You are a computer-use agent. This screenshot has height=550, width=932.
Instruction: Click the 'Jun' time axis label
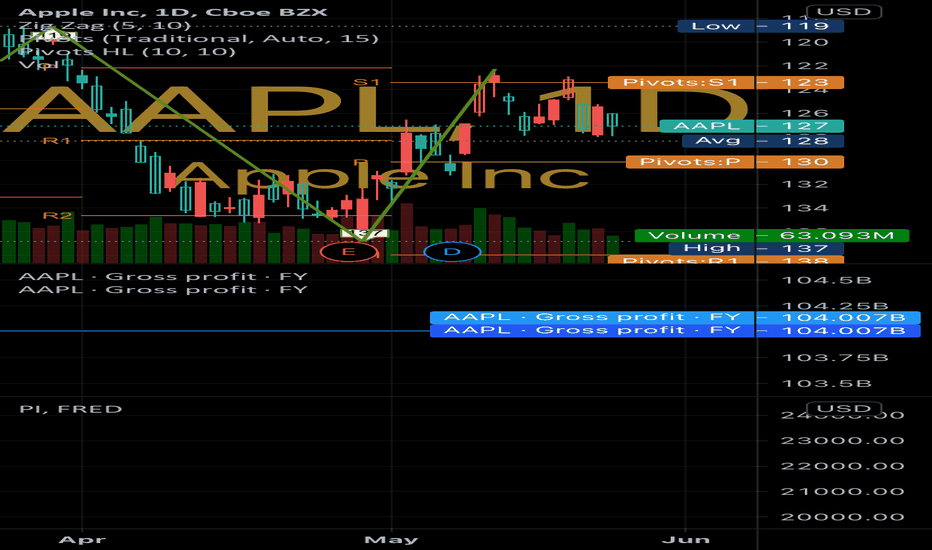[x=685, y=540]
